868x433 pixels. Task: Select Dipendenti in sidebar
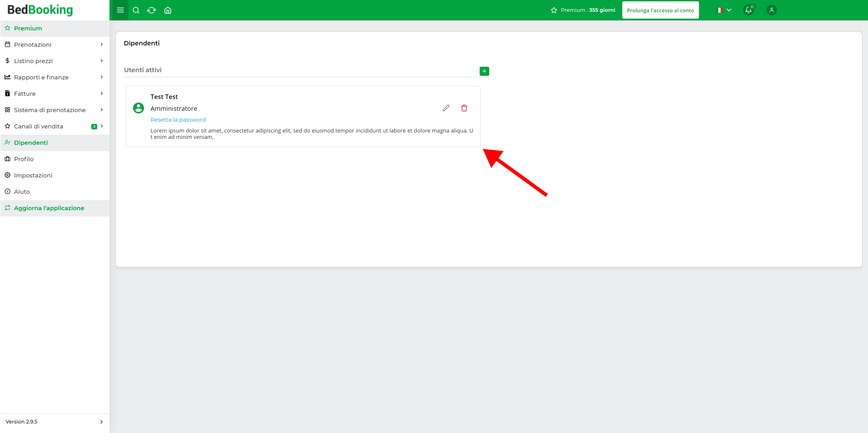[55, 143]
